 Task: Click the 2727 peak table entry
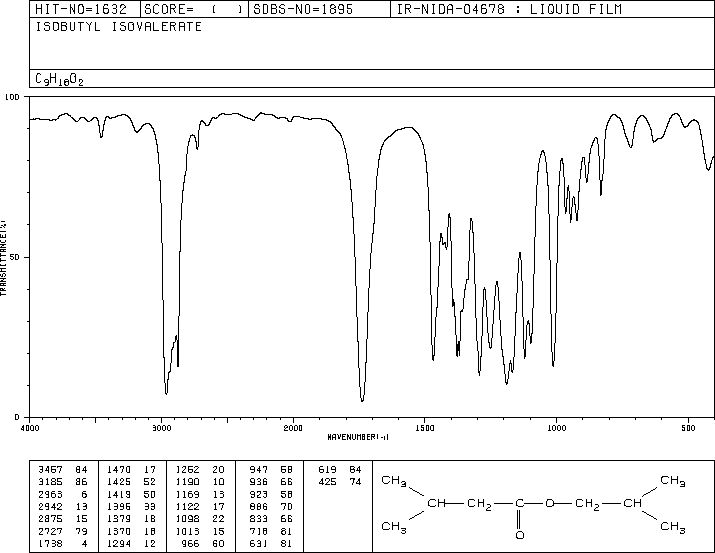pyautogui.click(x=63, y=531)
